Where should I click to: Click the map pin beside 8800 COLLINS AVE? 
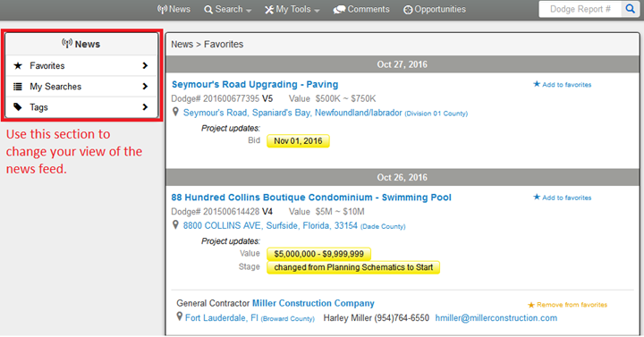(x=175, y=225)
